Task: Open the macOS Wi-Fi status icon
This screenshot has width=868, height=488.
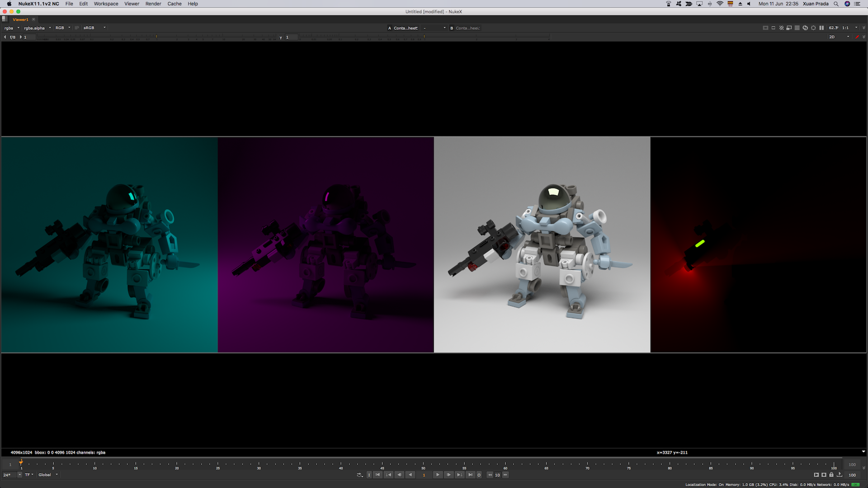Action: tap(720, 4)
